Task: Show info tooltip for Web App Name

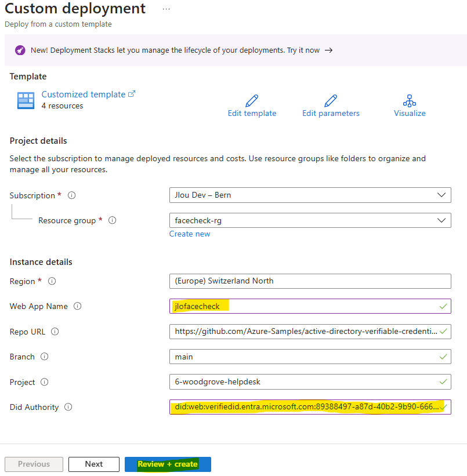Action: coord(78,306)
